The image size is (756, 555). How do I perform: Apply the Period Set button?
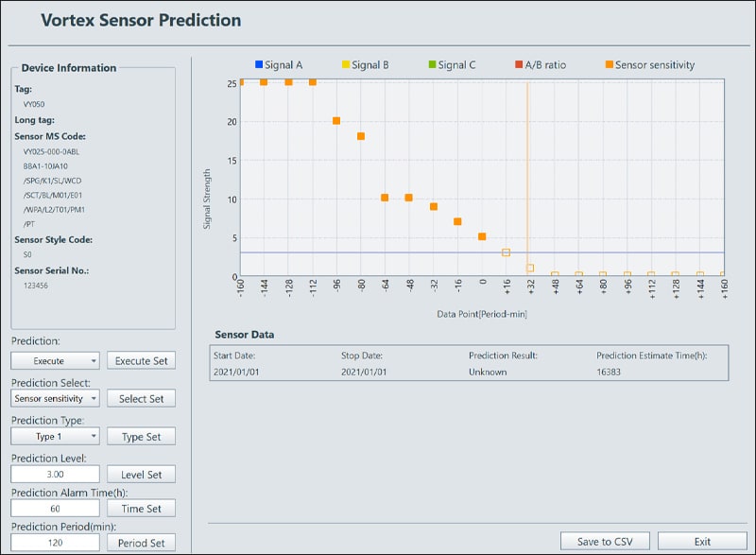(x=141, y=543)
